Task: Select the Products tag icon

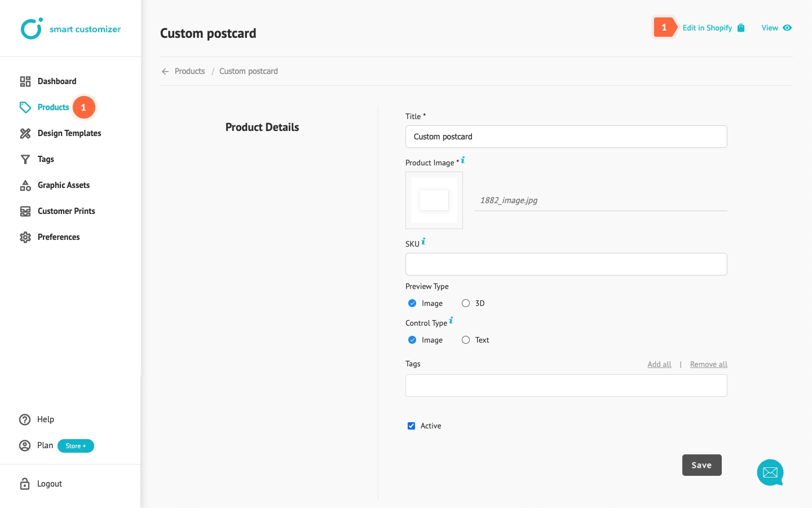Action: (25, 107)
